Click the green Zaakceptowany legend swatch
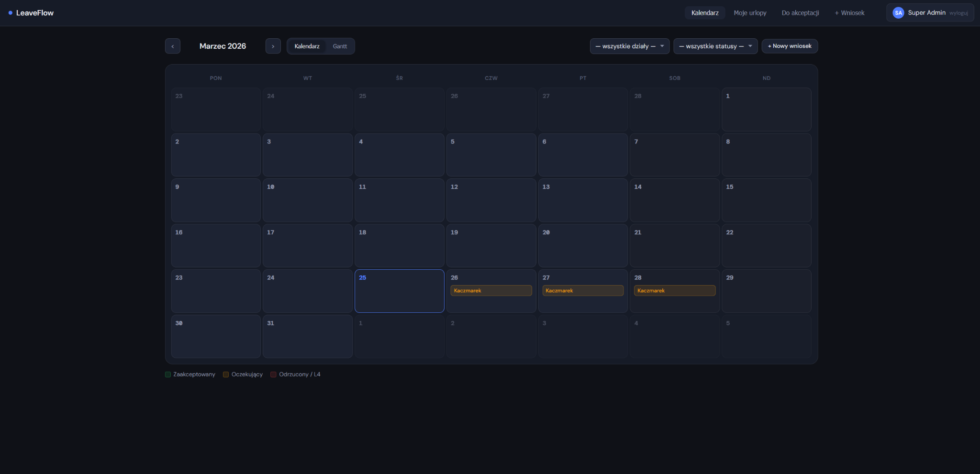This screenshot has width=980, height=474. (x=168, y=375)
